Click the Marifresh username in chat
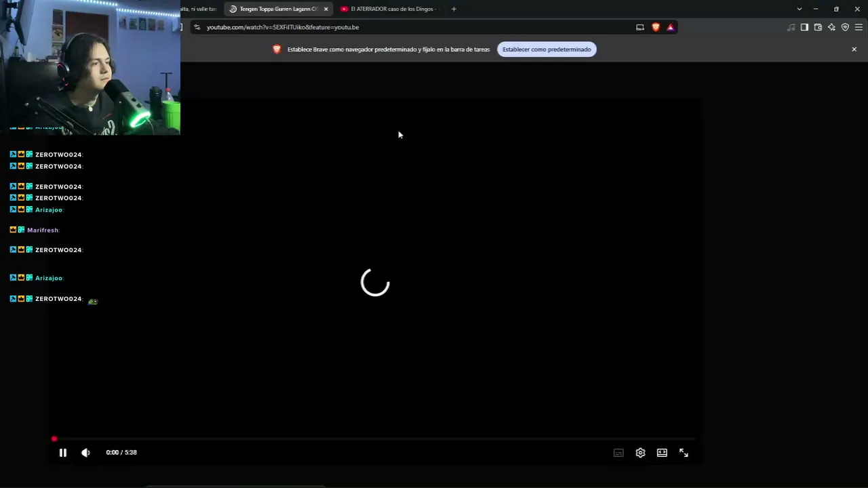The image size is (868, 488). tap(43, 230)
